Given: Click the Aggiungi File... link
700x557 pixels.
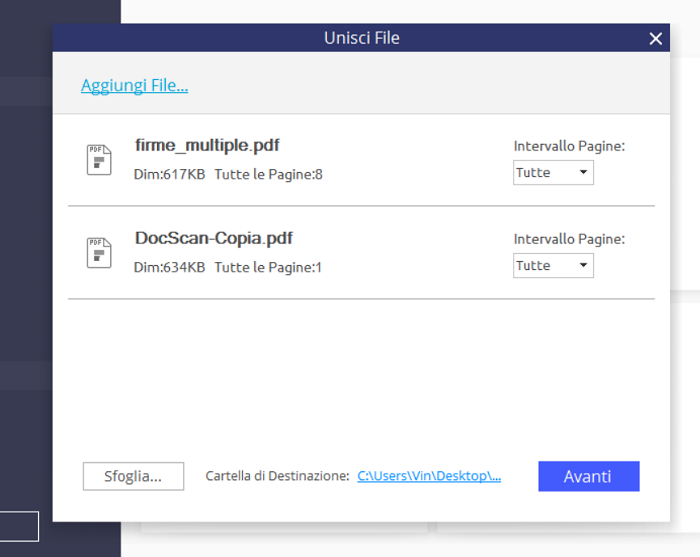Looking at the screenshot, I should [x=134, y=85].
